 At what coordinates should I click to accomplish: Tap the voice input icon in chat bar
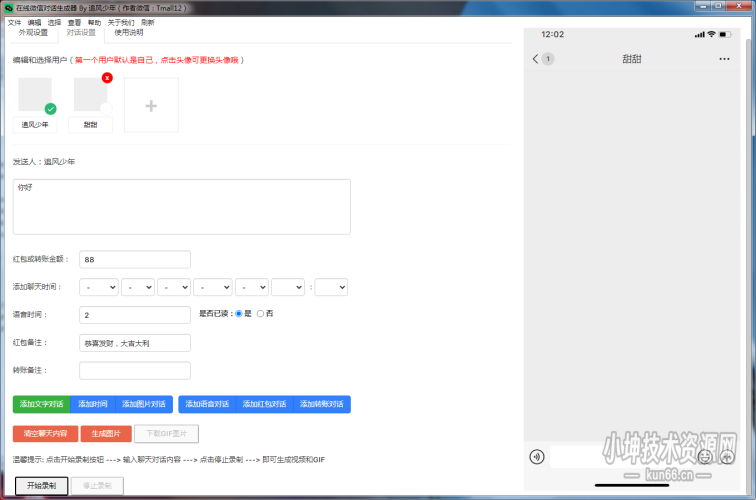(537, 456)
